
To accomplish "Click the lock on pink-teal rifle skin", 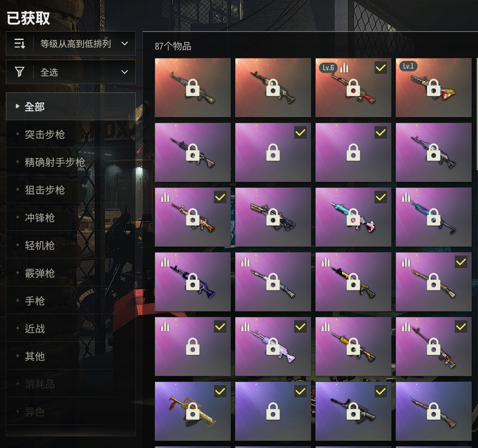I will (353, 217).
